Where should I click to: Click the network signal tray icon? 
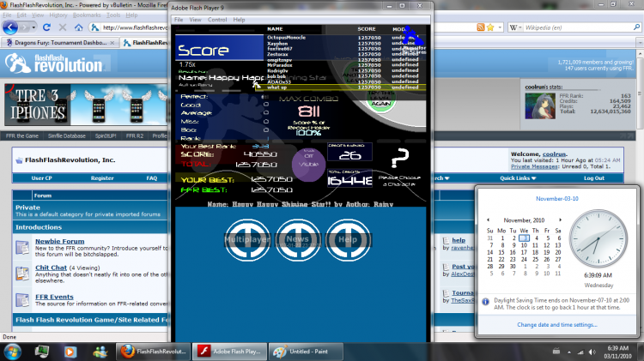pos(580,352)
